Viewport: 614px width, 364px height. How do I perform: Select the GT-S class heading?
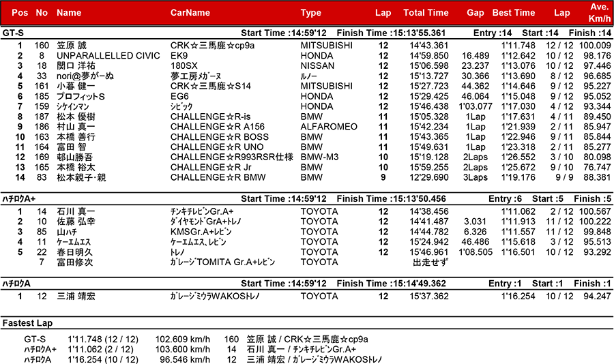pyautogui.click(x=14, y=33)
